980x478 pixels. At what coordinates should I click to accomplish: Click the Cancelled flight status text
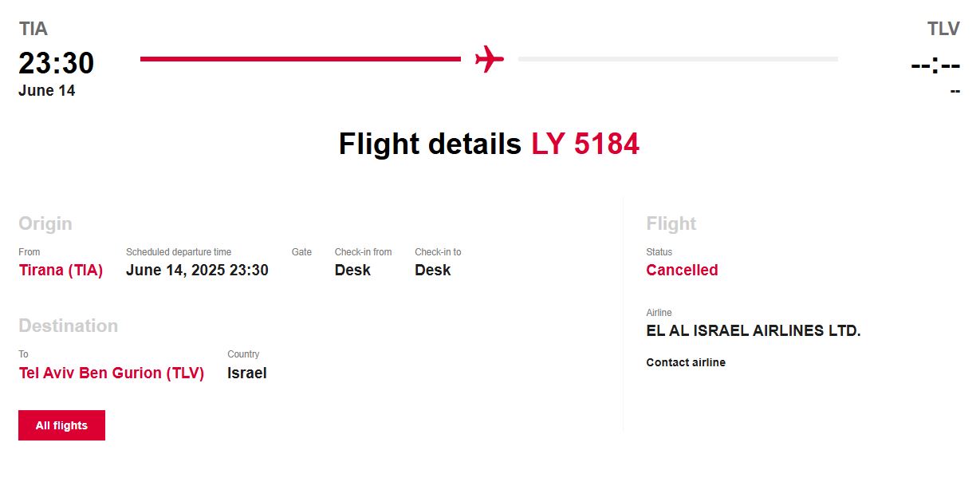(x=682, y=270)
